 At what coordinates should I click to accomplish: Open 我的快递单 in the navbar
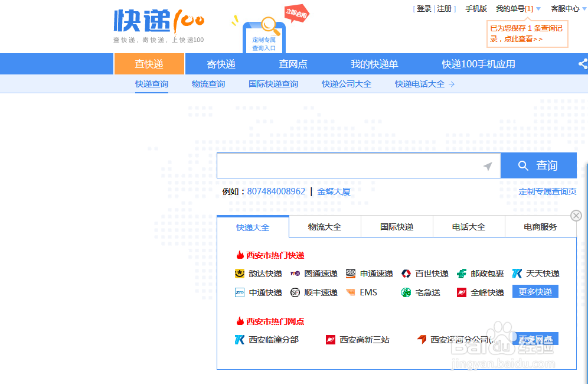pos(374,64)
